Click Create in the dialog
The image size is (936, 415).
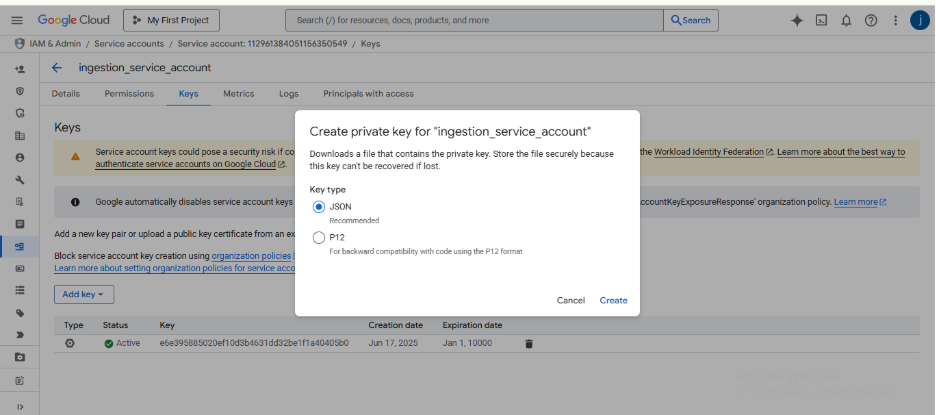(613, 300)
